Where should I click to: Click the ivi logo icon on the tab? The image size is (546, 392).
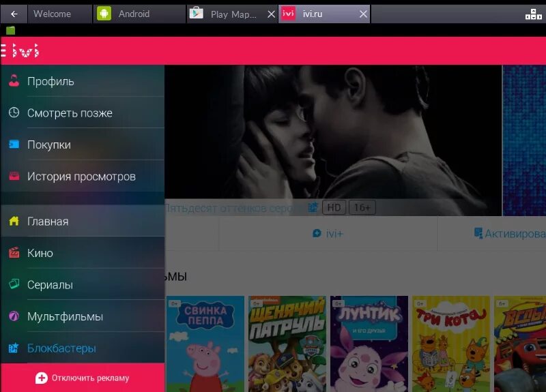(288, 14)
